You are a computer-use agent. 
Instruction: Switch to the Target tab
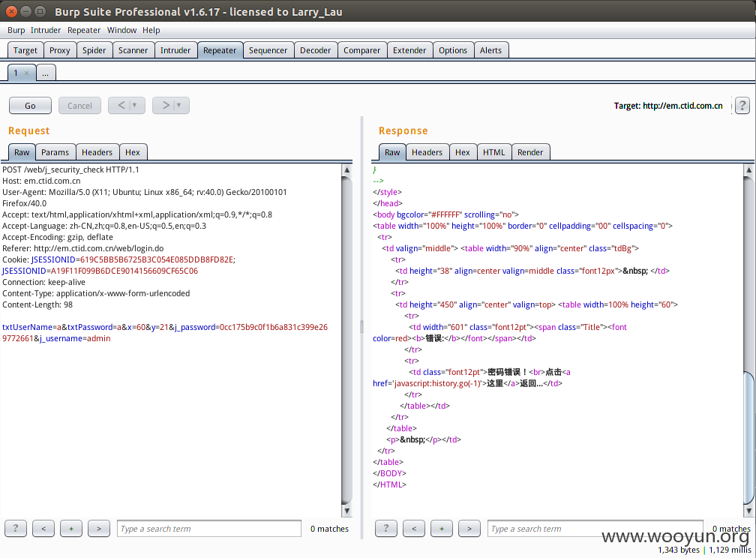[x=25, y=50]
